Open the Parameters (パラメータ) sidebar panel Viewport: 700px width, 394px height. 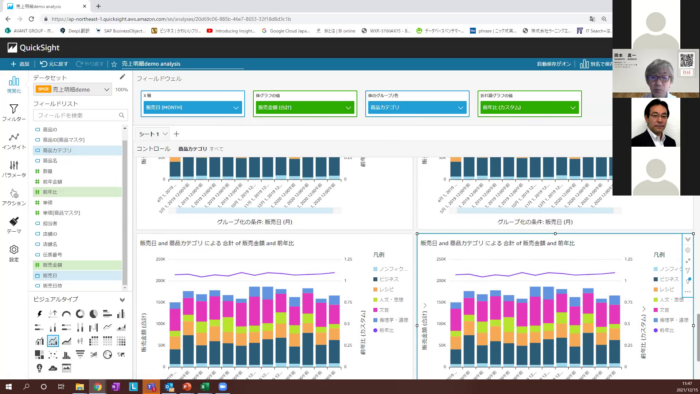(14, 169)
